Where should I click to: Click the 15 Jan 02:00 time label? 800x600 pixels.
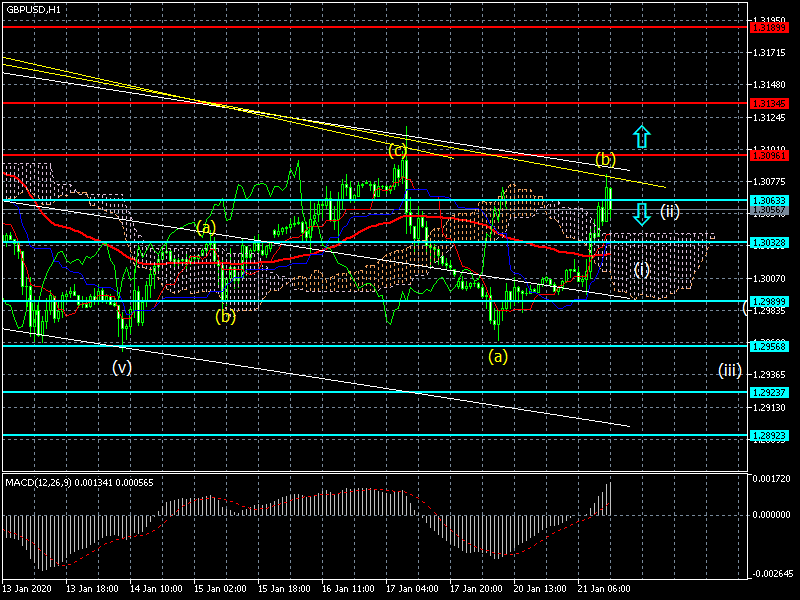[220, 589]
